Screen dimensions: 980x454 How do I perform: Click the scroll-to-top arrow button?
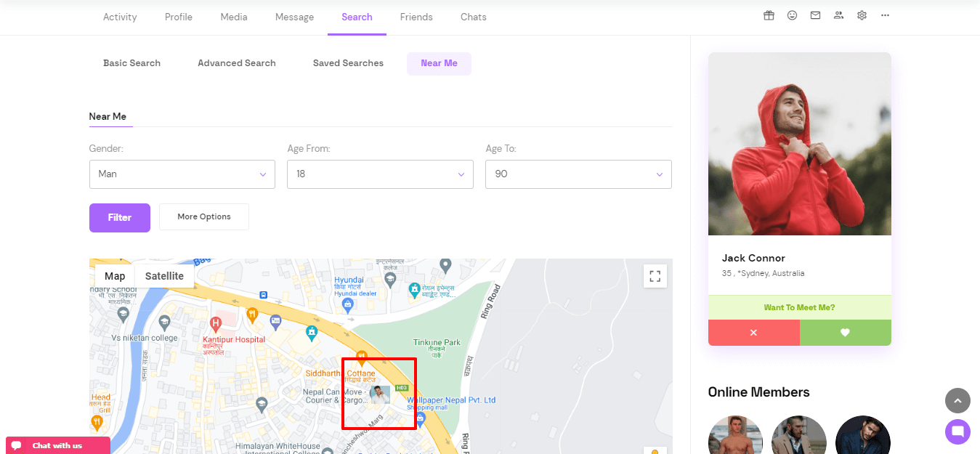click(x=957, y=400)
